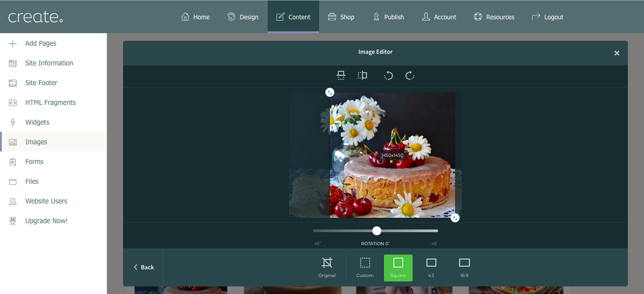Click the -45° rotation limit label
Viewport: 644px width, 294px height.
click(x=317, y=244)
